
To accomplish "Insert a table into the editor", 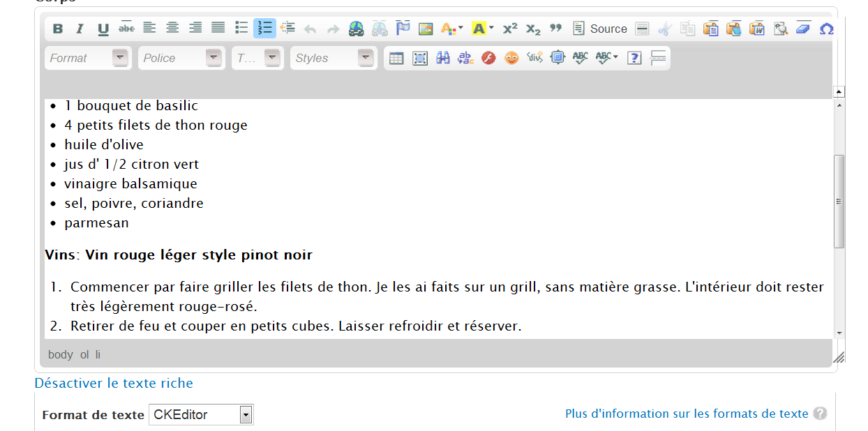I will (396, 58).
